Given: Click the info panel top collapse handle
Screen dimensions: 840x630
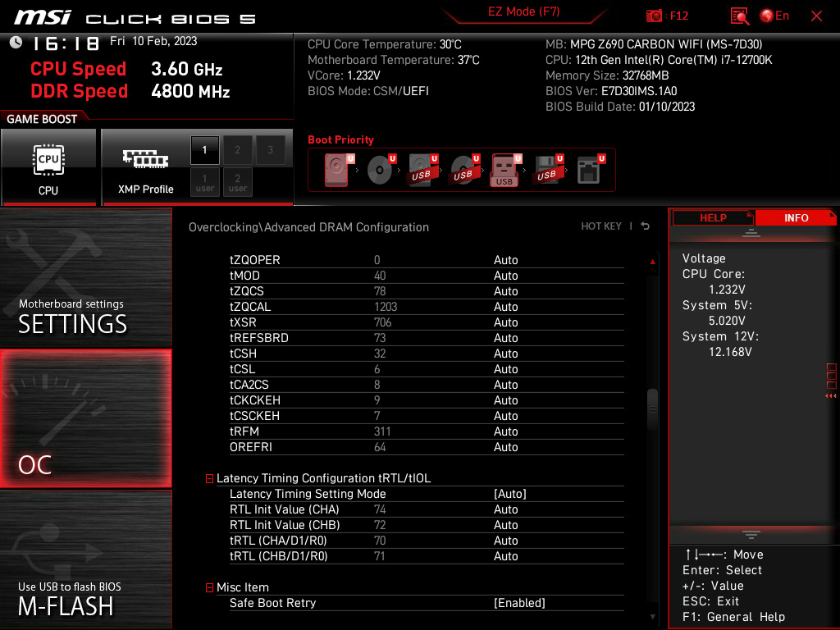Looking at the screenshot, I should coord(751,232).
